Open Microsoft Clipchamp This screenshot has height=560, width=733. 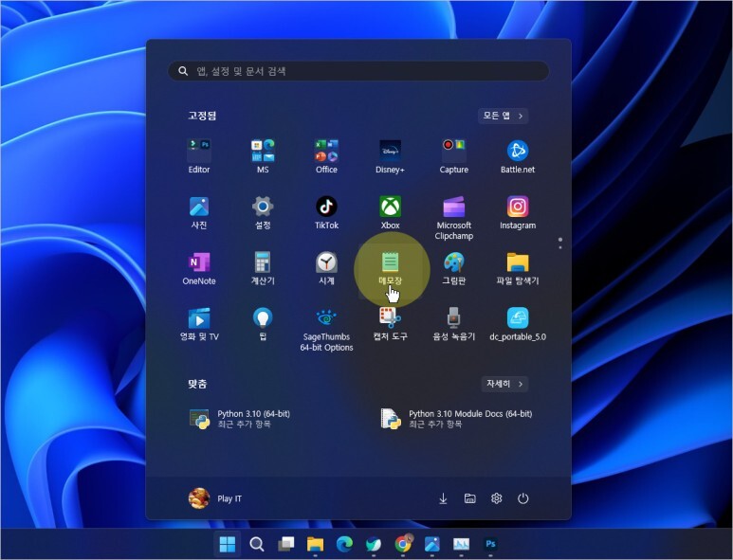tap(454, 218)
